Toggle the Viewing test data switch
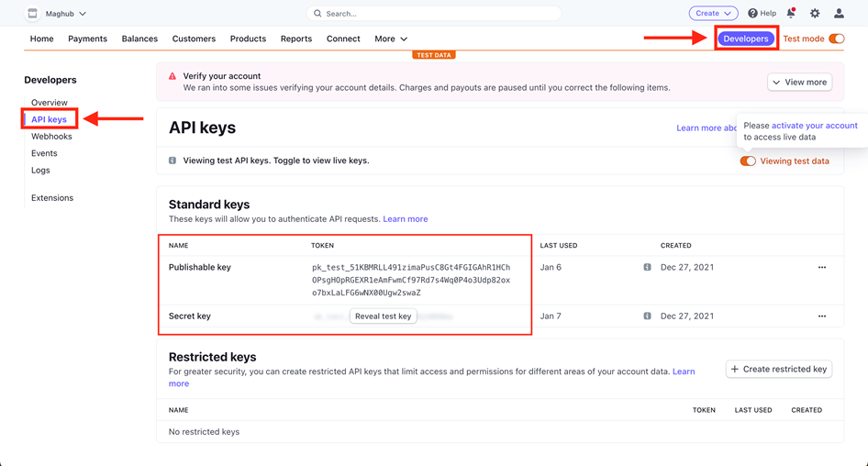This screenshot has width=868, height=466. pyautogui.click(x=748, y=161)
